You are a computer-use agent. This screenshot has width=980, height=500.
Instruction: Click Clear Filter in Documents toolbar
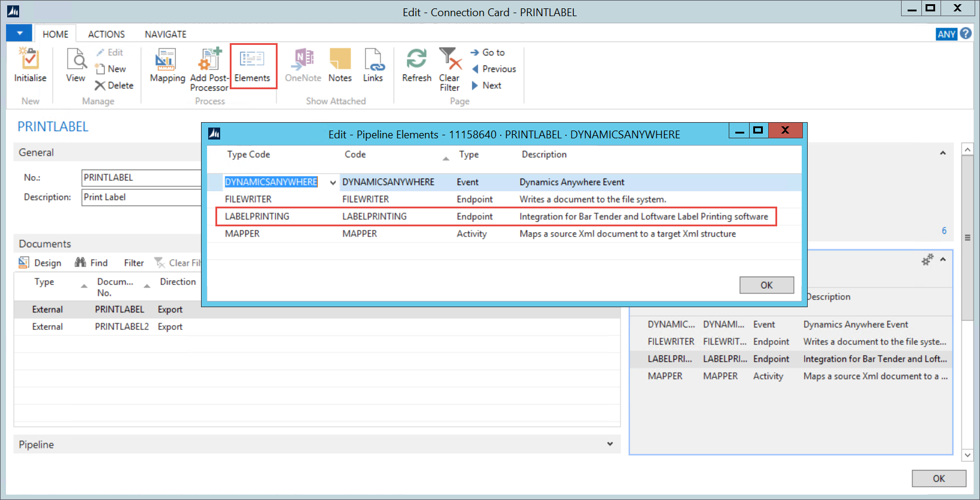coord(178,263)
